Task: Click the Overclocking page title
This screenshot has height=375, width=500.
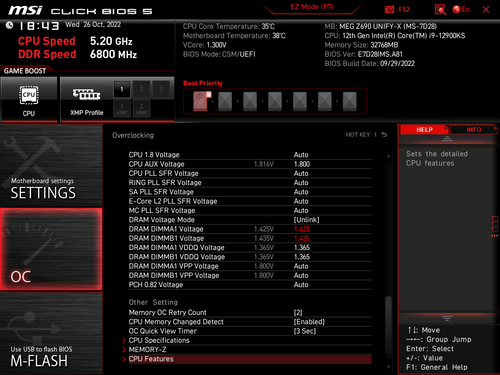Action: [x=133, y=135]
